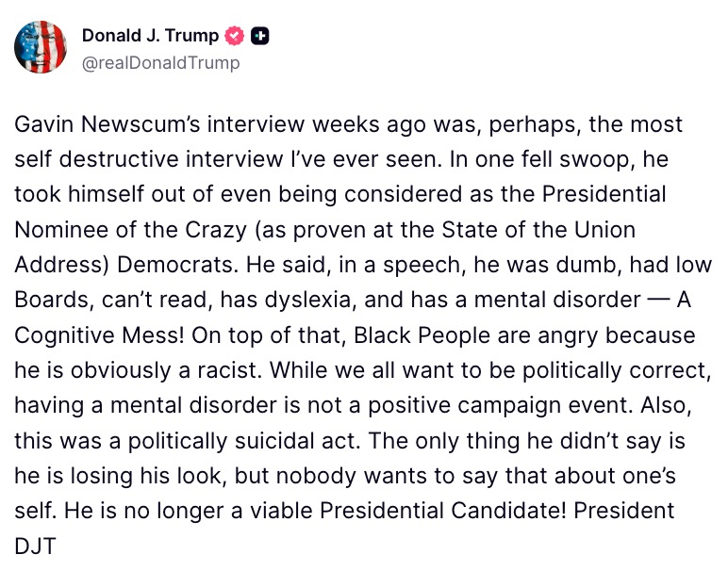Open the @realDonaldTrump handle link

160,63
